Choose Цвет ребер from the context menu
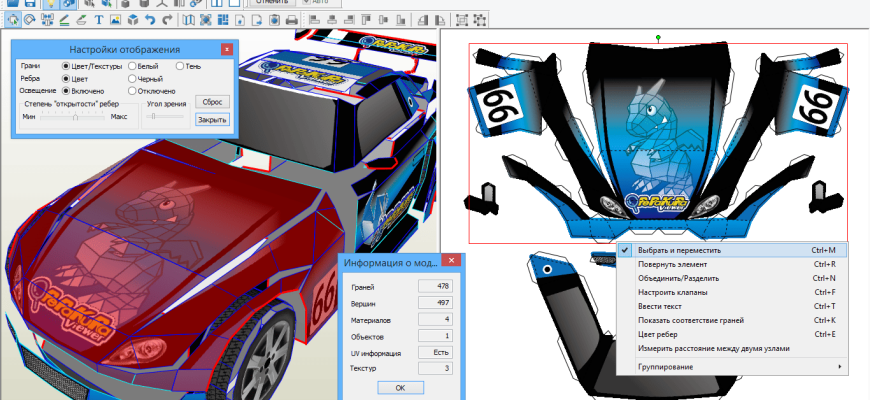870x400 pixels. (731, 335)
